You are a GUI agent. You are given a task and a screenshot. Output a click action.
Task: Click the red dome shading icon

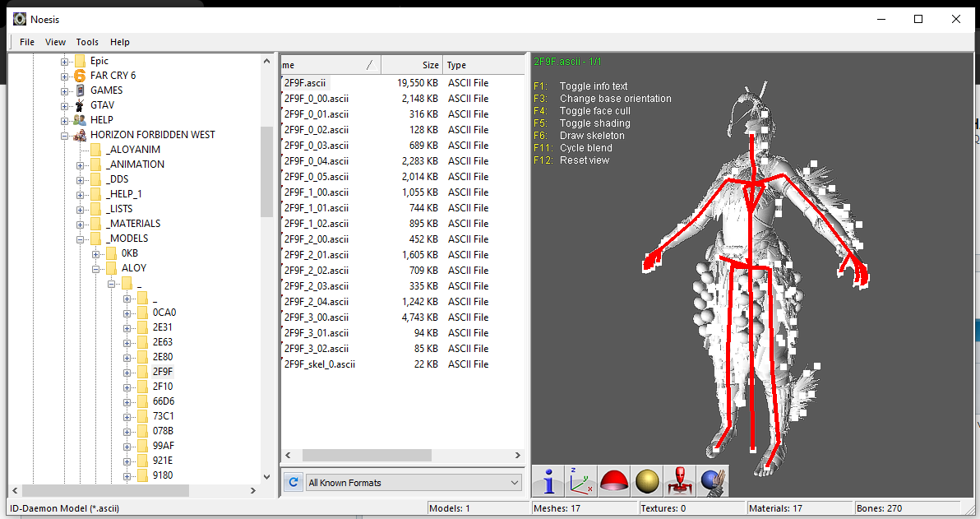(x=614, y=481)
